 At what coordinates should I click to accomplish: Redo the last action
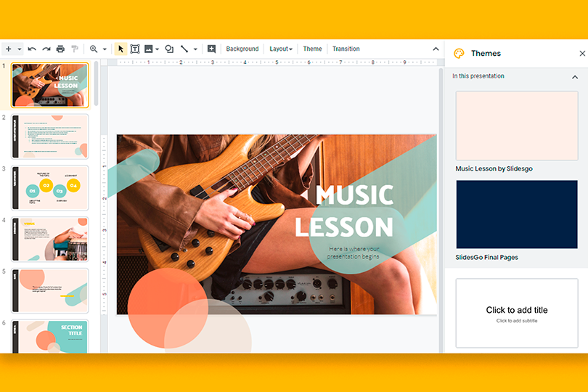(x=46, y=49)
